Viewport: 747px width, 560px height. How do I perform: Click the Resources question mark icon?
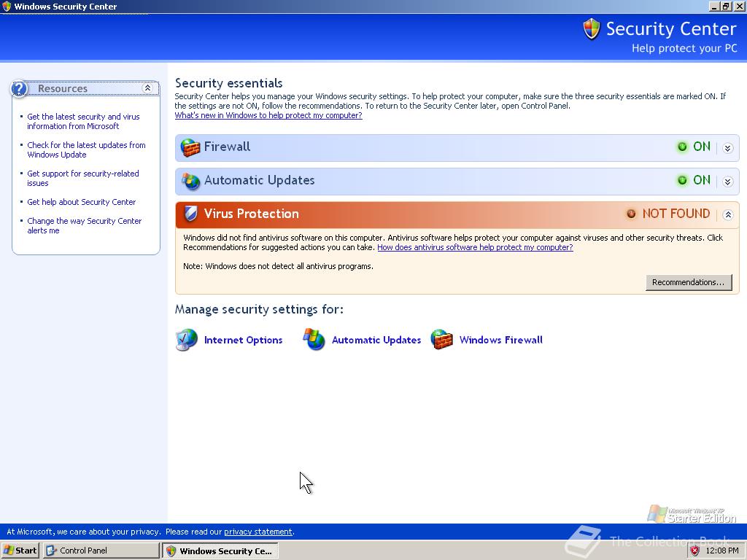click(20, 88)
